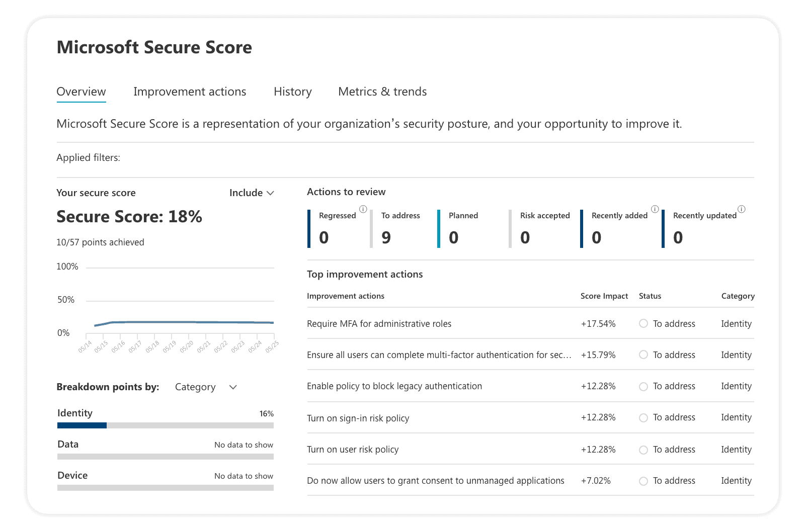The width and height of the screenshot is (805, 532).
Task: Click the info icon next to Recently added
Action: coord(655,208)
